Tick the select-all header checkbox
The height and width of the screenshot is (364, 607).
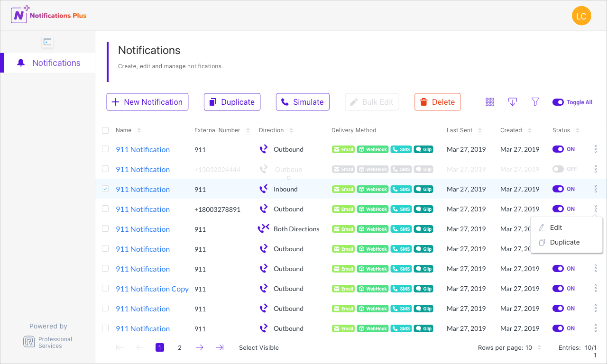tap(105, 130)
